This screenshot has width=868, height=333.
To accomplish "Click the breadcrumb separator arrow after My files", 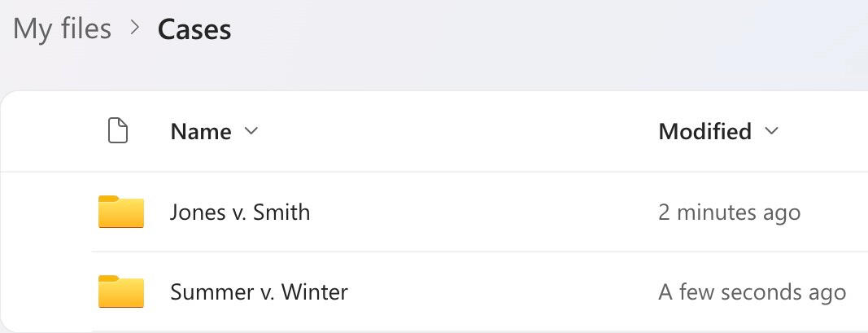I will (x=135, y=29).
